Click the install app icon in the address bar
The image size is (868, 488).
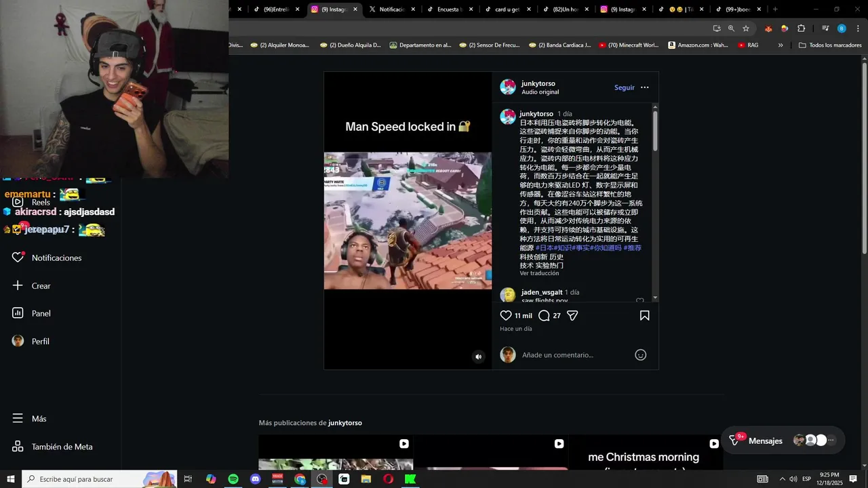[x=717, y=28]
